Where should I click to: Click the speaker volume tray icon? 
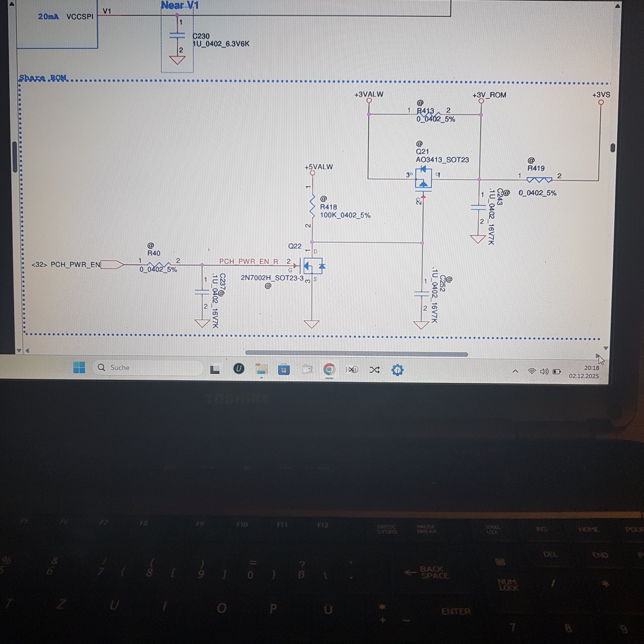tap(544, 371)
